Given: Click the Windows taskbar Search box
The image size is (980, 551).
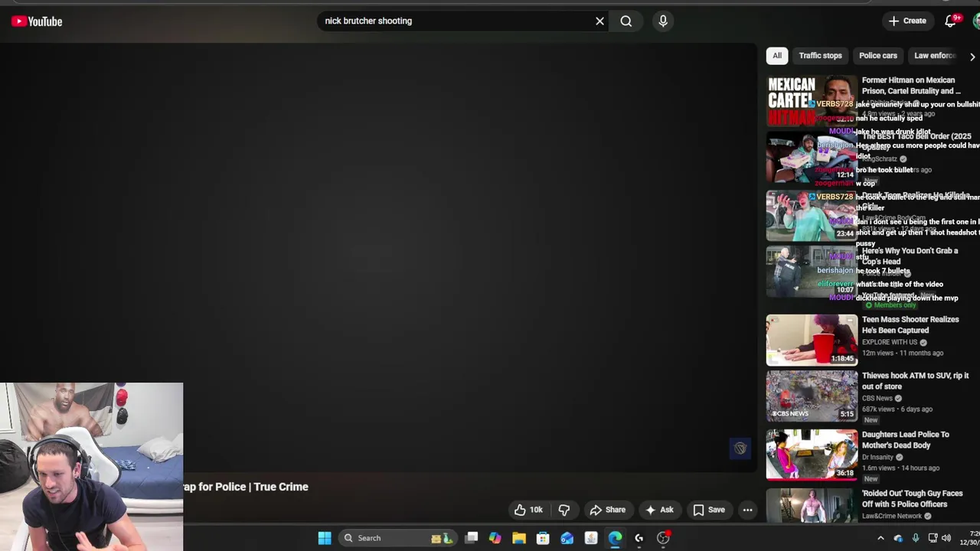Looking at the screenshot, I should click(398, 538).
